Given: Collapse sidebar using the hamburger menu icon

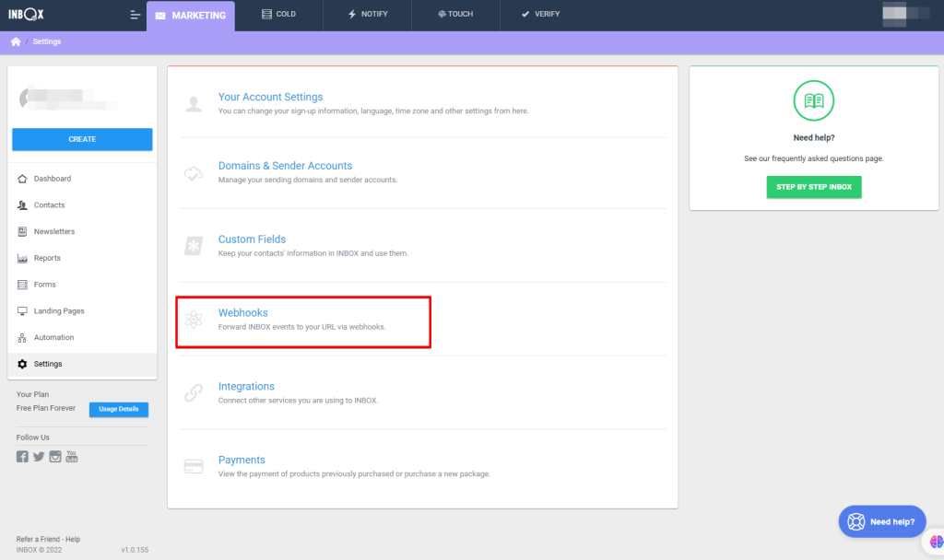Looking at the screenshot, I should (136, 15).
